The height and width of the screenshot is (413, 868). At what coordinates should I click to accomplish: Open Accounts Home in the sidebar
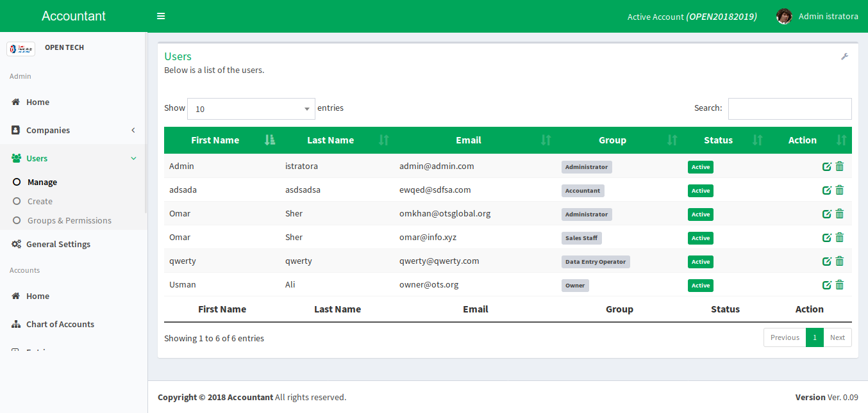click(x=74, y=296)
